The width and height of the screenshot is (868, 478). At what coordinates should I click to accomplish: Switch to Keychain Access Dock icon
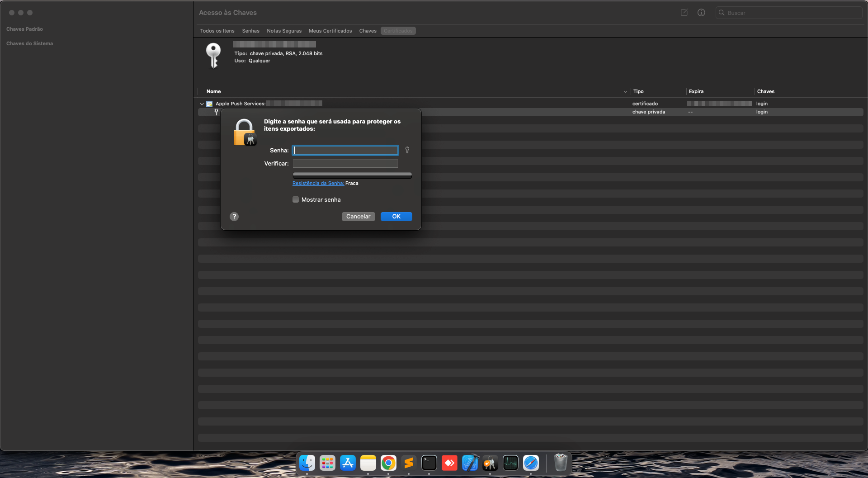[x=490, y=463]
